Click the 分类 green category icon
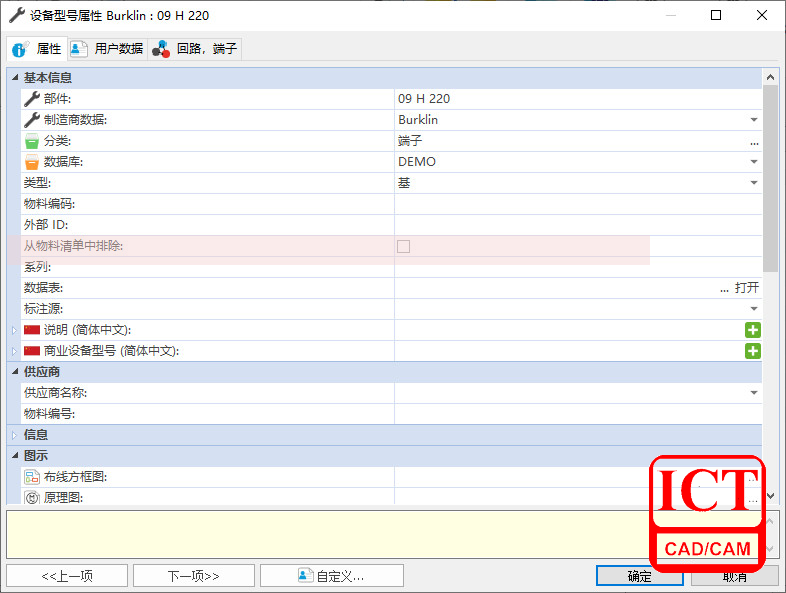The image size is (786, 593). click(x=32, y=141)
